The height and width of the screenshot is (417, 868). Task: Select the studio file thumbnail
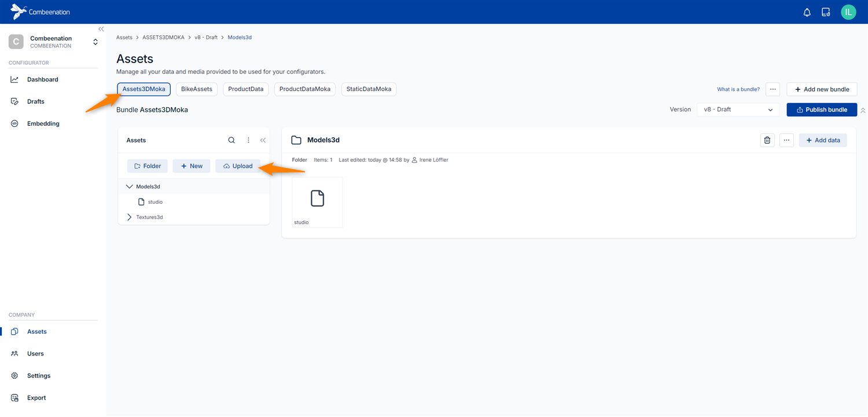click(317, 202)
